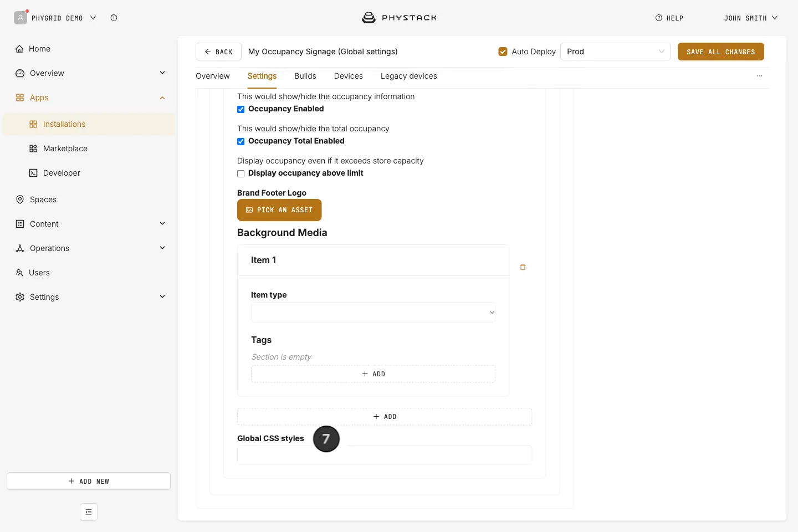Click the Phystack logo

pyautogui.click(x=399, y=18)
